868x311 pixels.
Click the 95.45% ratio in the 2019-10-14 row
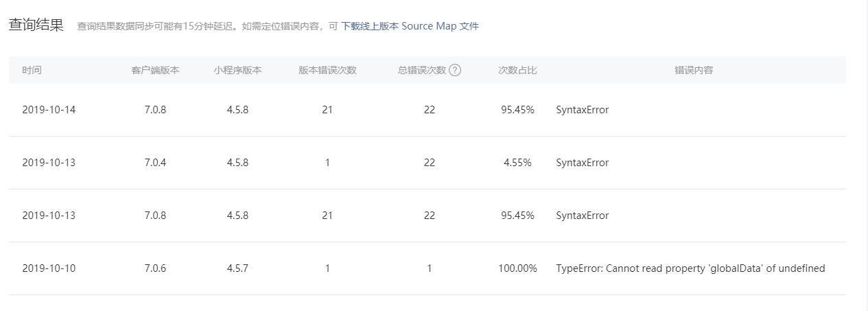(x=517, y=110)
